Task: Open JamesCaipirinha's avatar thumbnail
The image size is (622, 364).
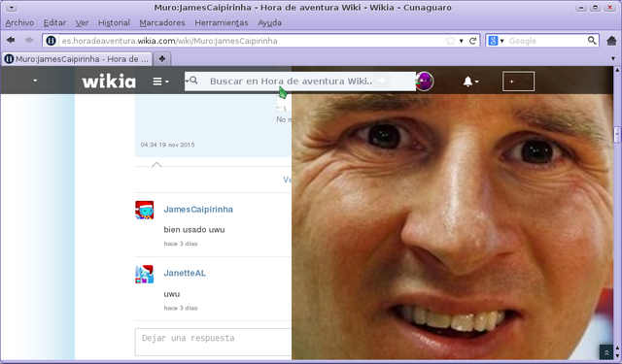Action: pyautogui.click(x=145, y=210)
